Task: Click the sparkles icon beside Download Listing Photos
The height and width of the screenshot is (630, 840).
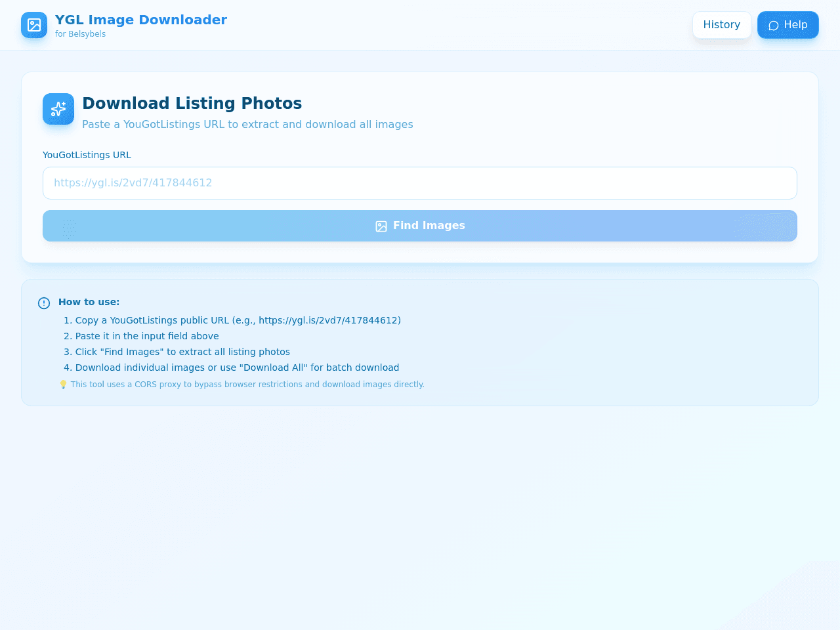Action: [58, 109]
